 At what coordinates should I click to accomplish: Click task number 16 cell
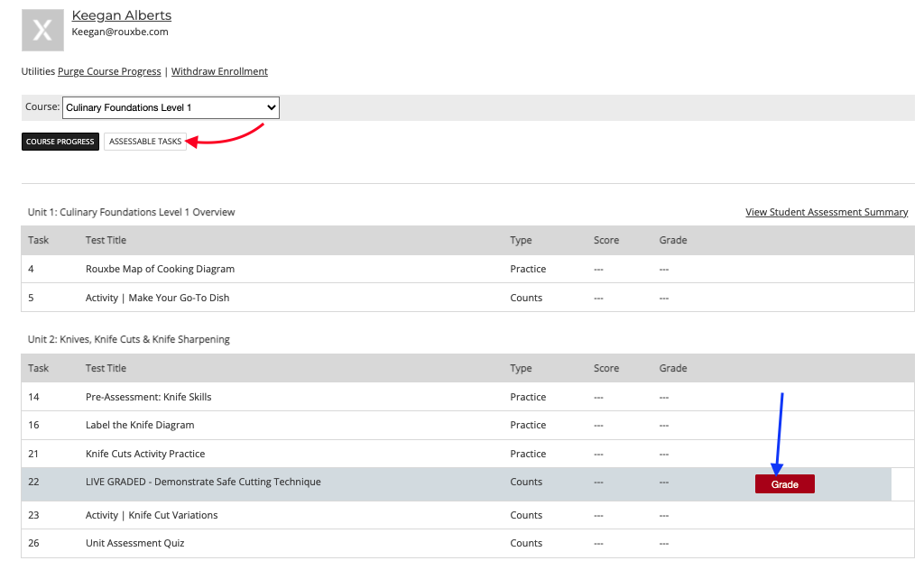[x=33, y=425]
